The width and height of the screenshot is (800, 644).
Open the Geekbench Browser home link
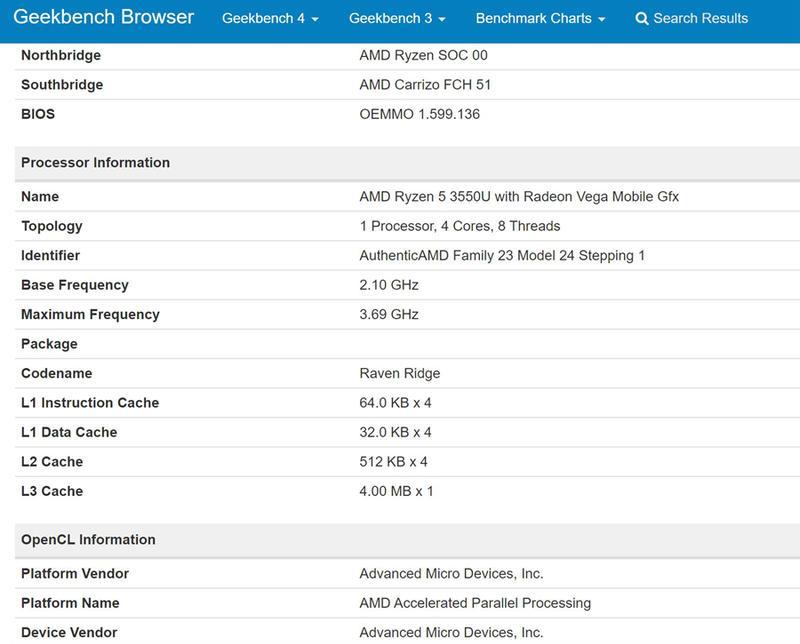(104, 17)
